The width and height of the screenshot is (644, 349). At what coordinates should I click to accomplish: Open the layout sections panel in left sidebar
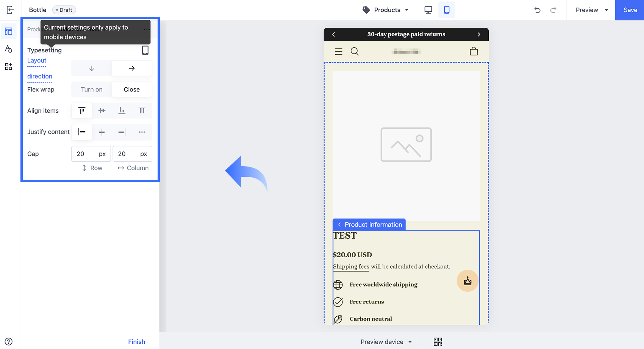[8, 31]
